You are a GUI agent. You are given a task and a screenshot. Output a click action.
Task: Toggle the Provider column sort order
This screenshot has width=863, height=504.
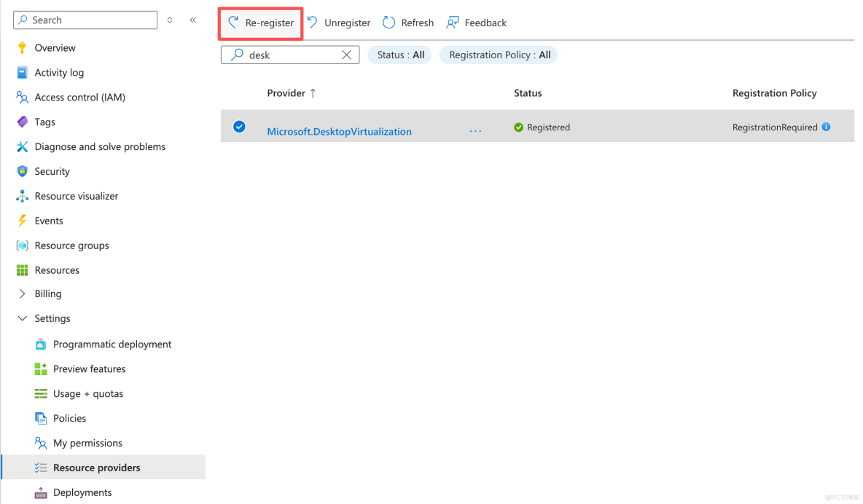[x=290, y=92]
